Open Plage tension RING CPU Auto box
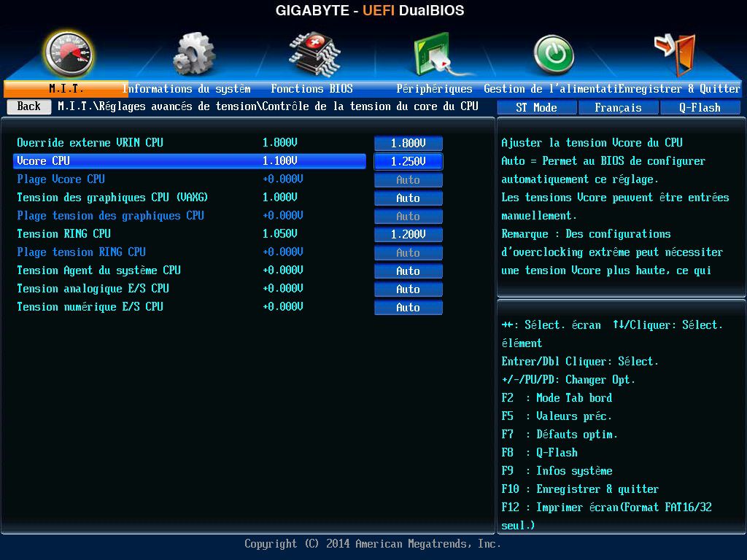The height and width of the screenshot is (560, 747). pos(409,253)
